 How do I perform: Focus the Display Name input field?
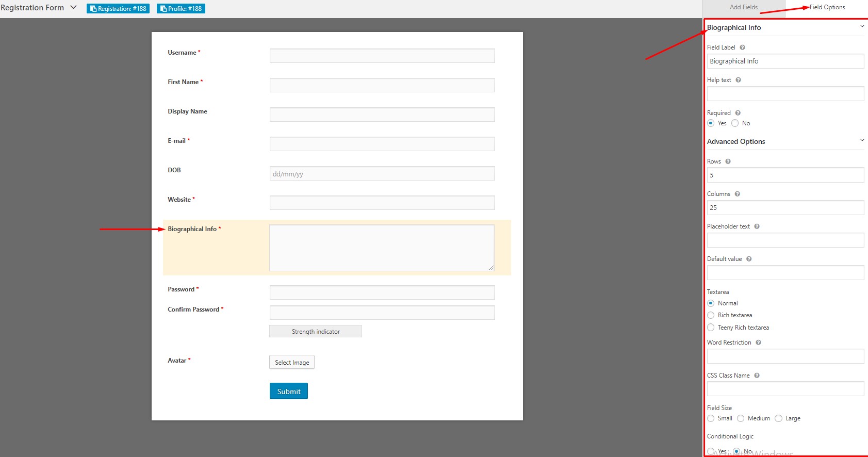pos(382,115)
